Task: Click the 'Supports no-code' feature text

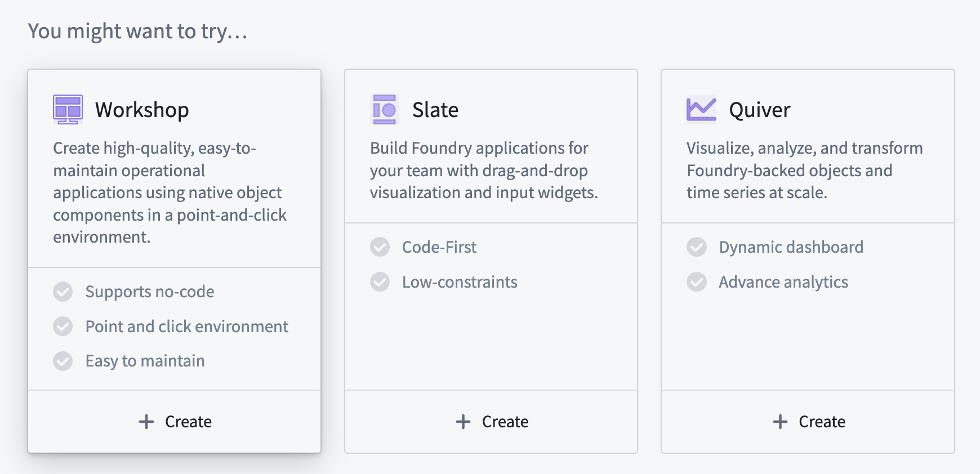Action: click(x=150, y=292)
